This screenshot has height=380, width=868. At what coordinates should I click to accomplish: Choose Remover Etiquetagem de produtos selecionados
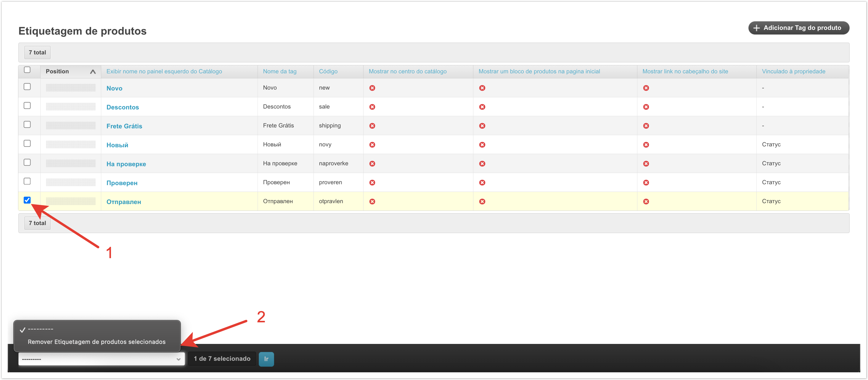[97, 342]
